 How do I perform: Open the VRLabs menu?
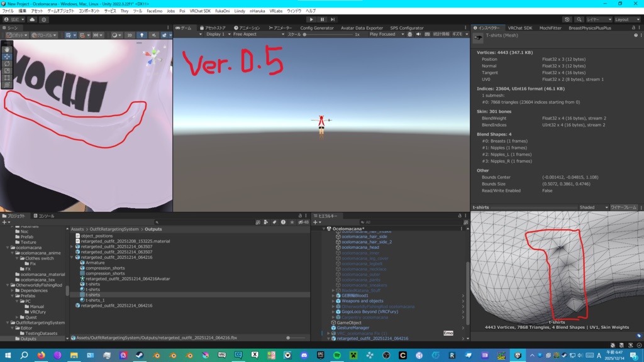coord(276,11)
